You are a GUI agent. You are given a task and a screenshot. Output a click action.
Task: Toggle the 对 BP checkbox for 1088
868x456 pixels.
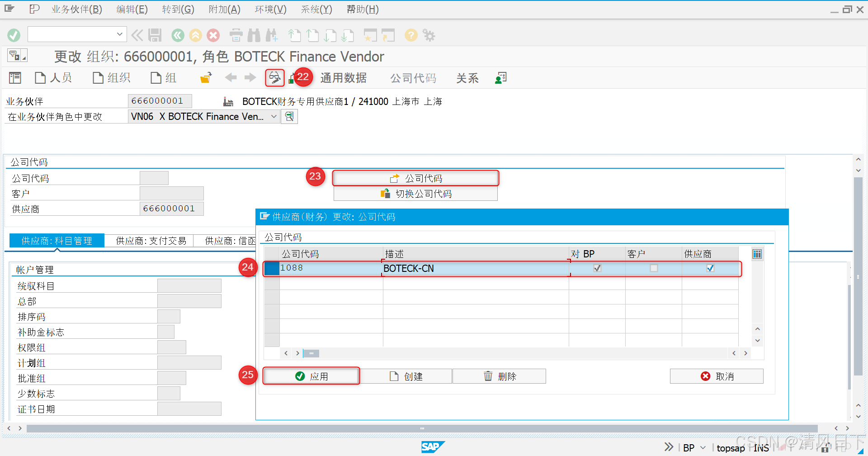tap(597, 268)
